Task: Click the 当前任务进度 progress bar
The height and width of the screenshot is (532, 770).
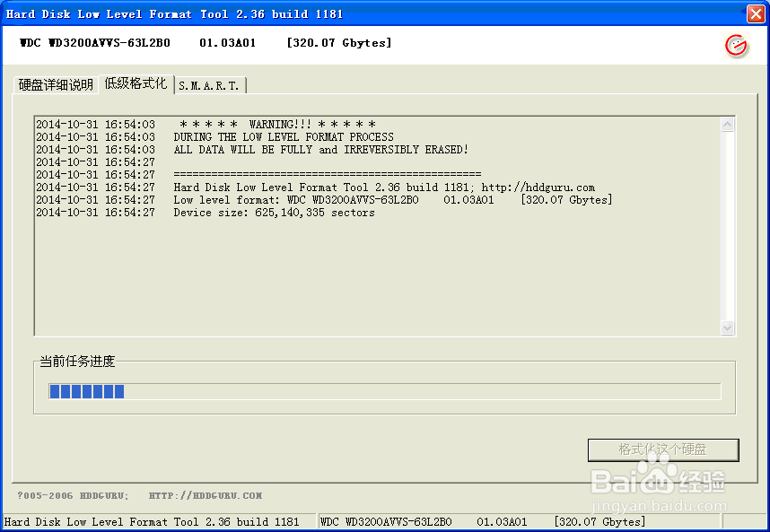Action: (x=384, y=391)
